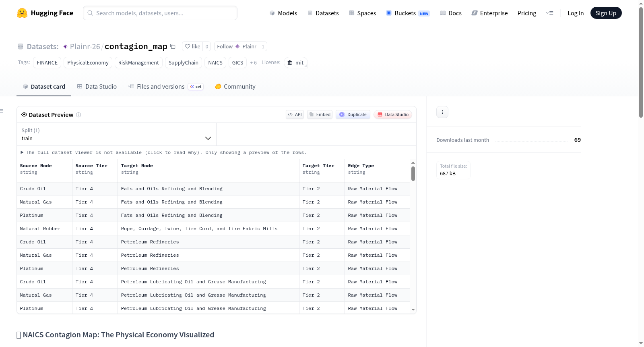644x347 pixels.
Task: Click the Sign Up button
Action: click(606, 13)
